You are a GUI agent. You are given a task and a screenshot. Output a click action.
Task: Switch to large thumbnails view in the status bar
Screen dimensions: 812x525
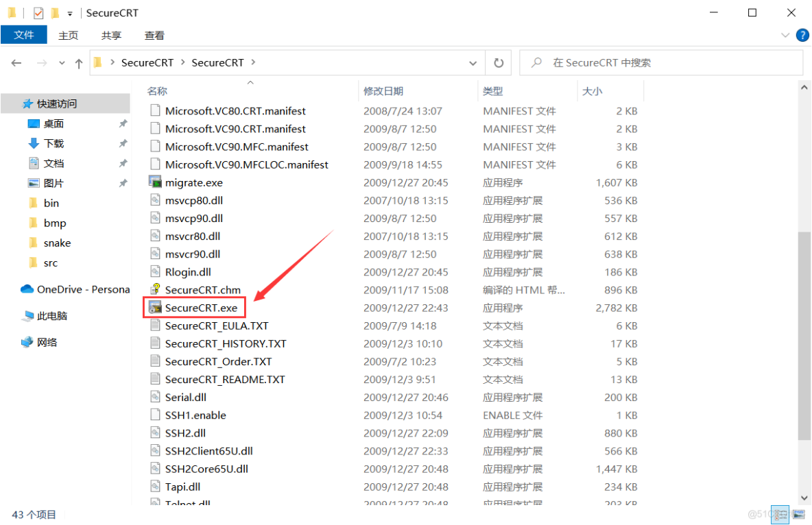click(x=798, y=515)
